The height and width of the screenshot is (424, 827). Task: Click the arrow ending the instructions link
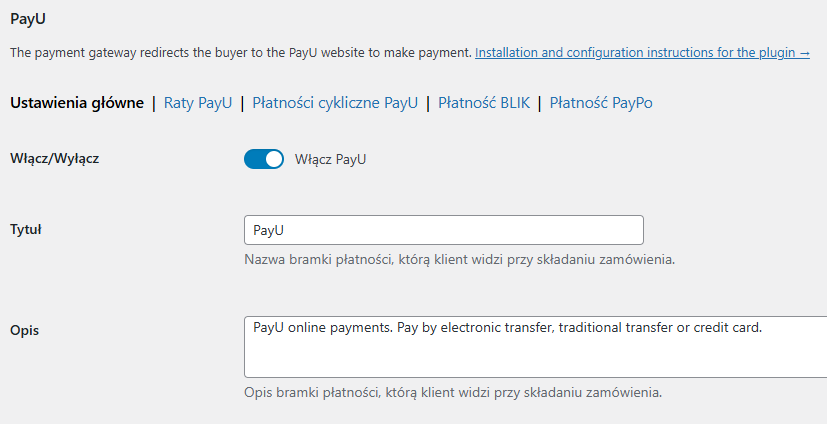point(804,52)
